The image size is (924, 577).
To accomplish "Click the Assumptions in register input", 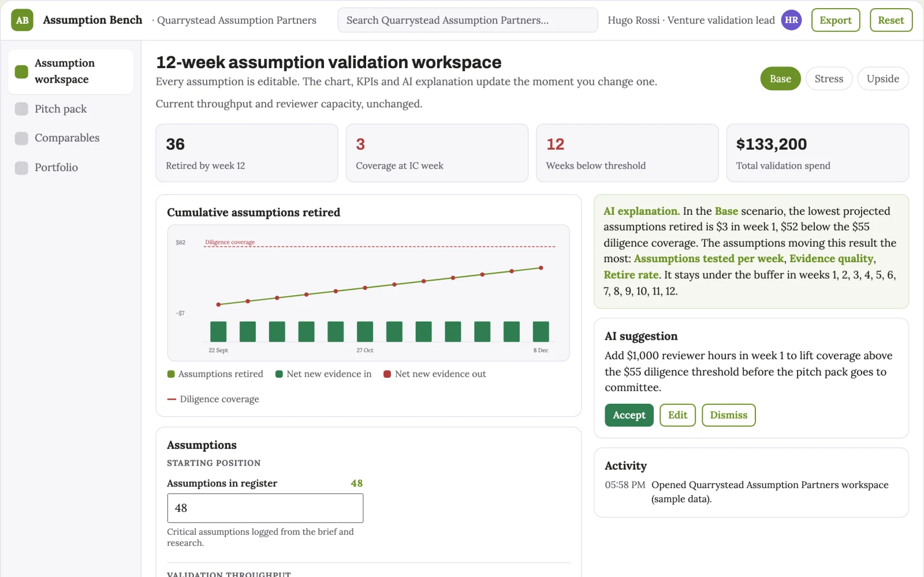I will click(265, 508).
